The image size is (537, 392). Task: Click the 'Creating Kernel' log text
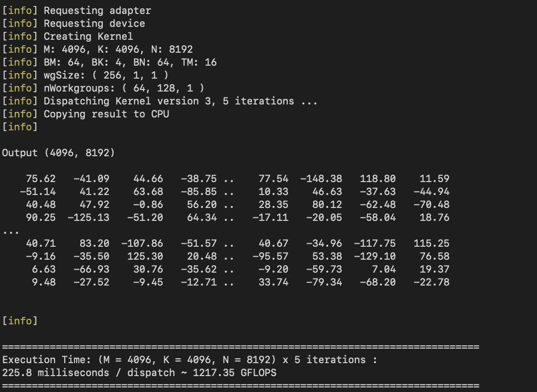point(89,36)
